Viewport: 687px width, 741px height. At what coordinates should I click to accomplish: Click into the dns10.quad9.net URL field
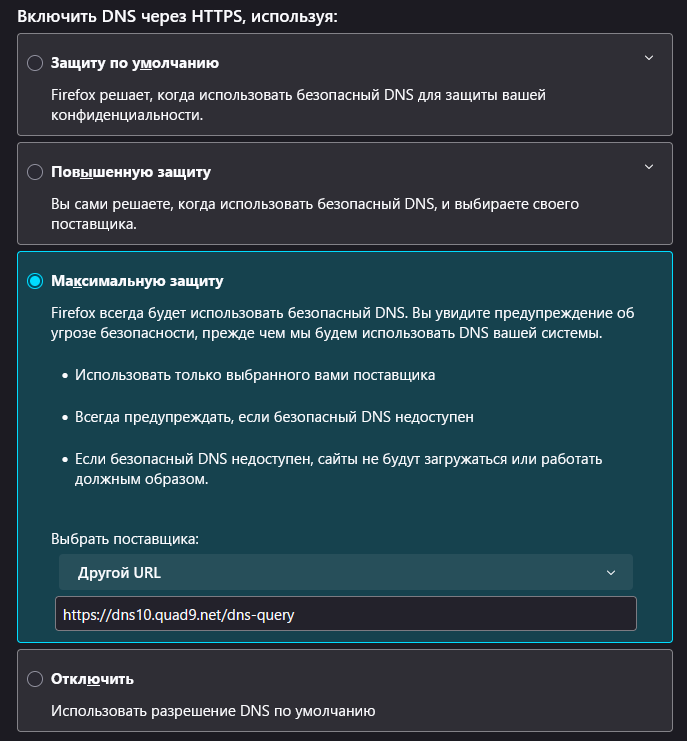coord(346,614)
